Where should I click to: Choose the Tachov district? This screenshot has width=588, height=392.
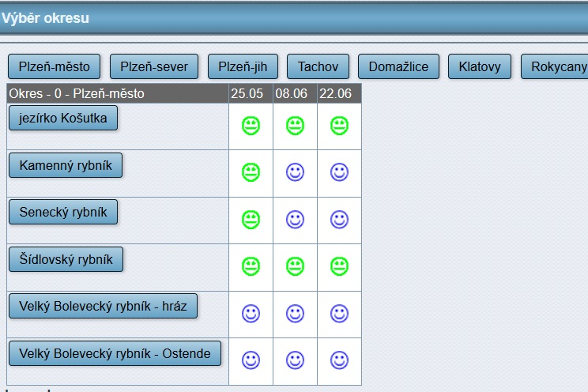point(318,67)
